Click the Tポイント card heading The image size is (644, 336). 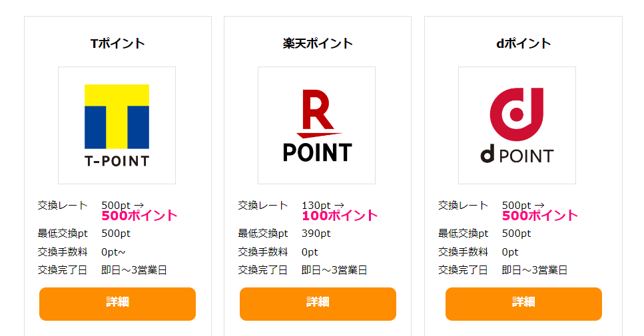tap(117, 43)
